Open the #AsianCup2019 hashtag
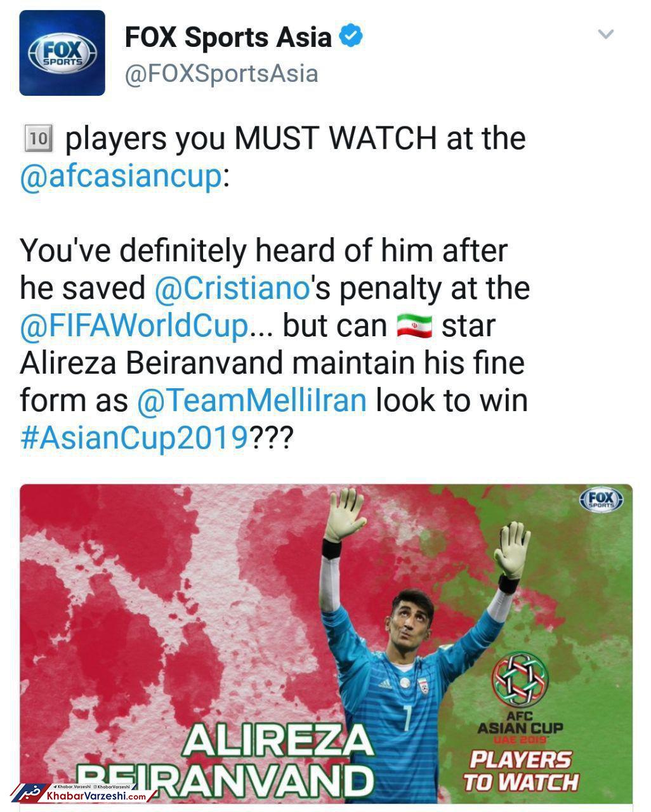Screen dimensions: 651x812 (x=133, y=438)
